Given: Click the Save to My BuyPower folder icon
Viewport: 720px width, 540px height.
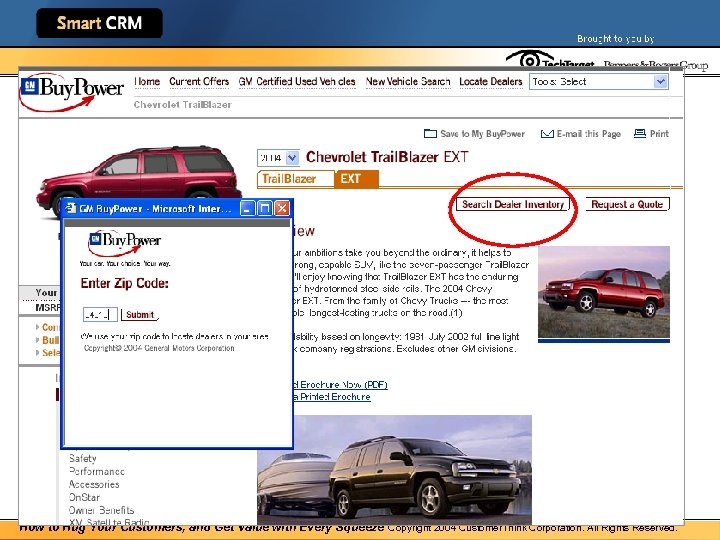Looking at the screenshot, I should point(430,134).
